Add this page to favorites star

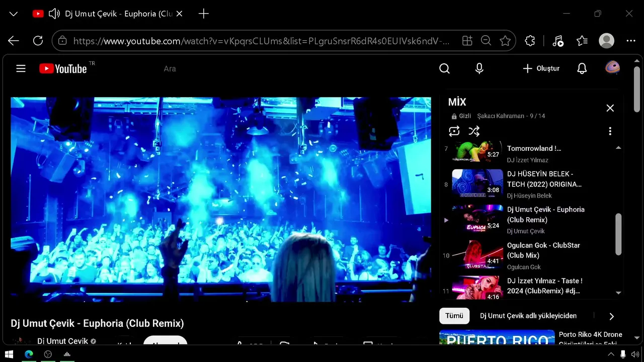[x=505, y=41]
